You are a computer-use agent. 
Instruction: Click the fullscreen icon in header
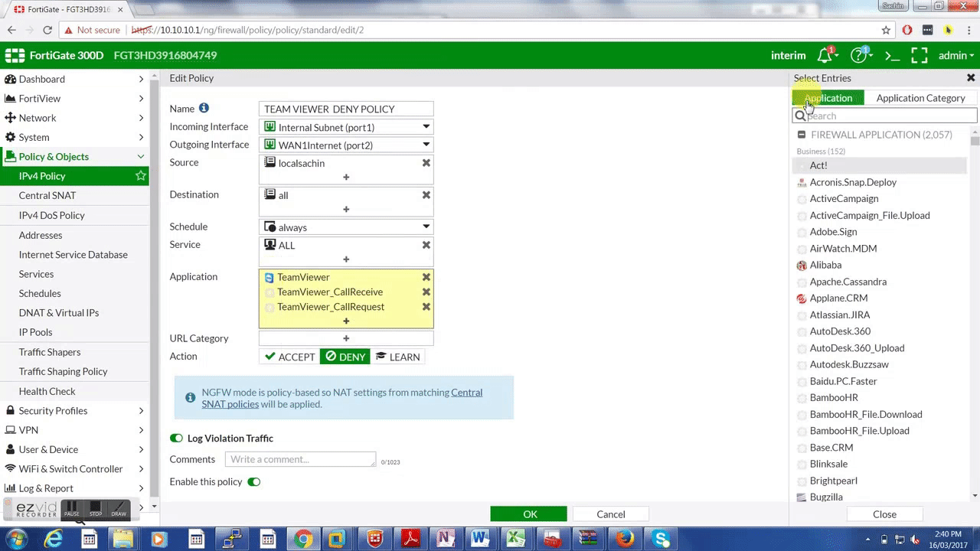point(919,56)
